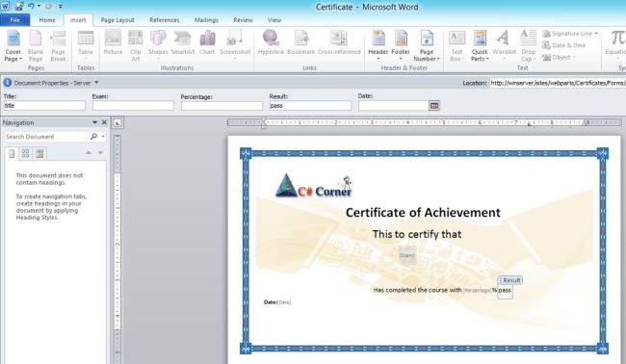Select the [Exam] placeholder in the certificate

pos(406,255)
